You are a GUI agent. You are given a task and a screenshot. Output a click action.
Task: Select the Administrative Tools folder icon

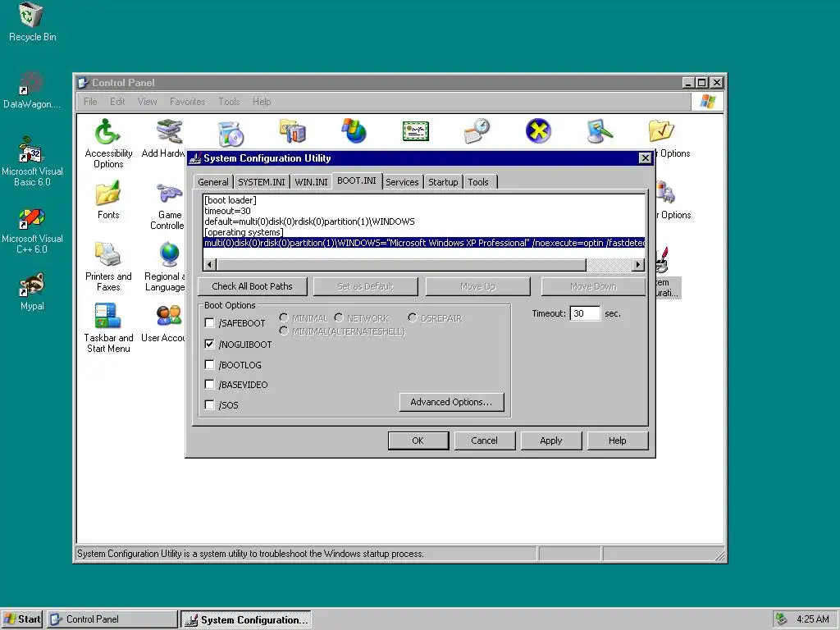pyautogui.click(x=293, y=131)
